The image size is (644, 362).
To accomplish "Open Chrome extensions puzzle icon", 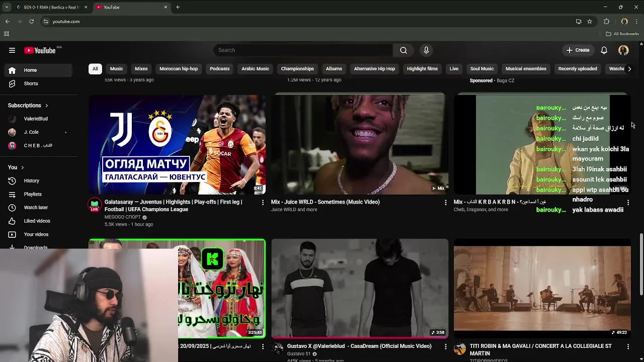I will [606, 22].
